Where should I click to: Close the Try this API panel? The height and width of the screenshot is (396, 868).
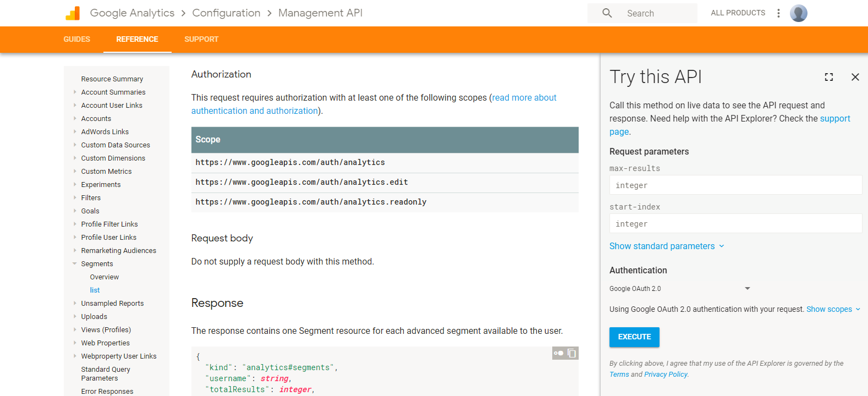click(x=855, y=77)
